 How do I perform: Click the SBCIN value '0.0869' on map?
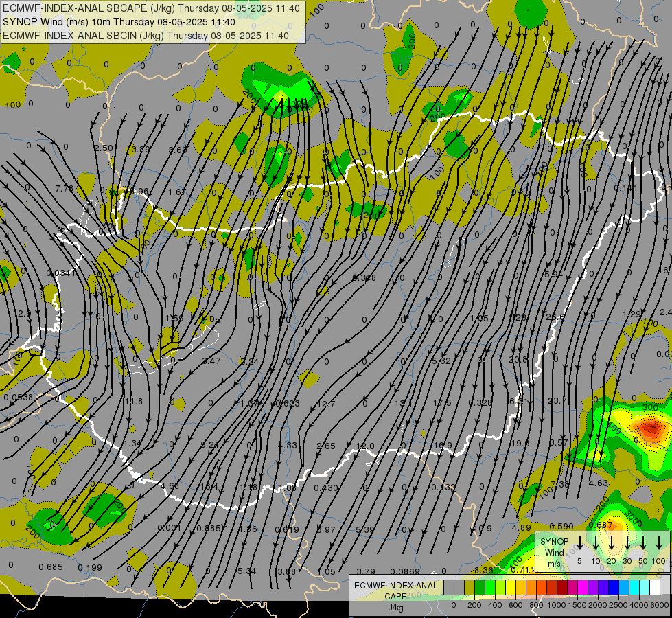(x=405, y=571)
